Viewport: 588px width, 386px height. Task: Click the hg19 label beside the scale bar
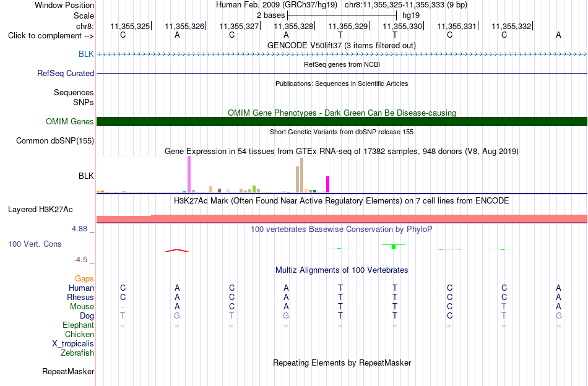click(x=411, y=15)
